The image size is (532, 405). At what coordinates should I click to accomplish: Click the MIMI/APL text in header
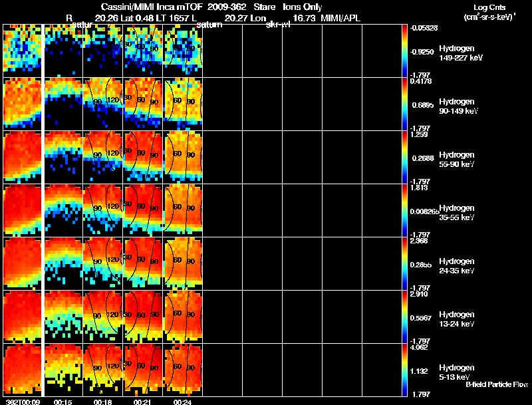click(340, 18)
